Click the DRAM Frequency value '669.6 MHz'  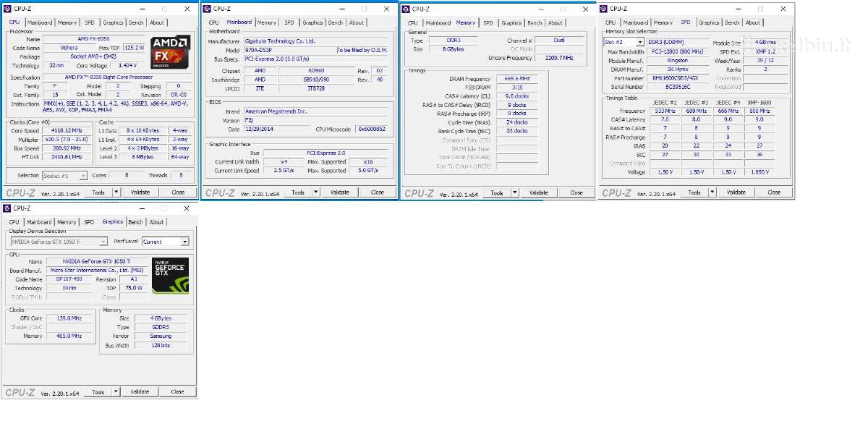(x=516, y=79)
